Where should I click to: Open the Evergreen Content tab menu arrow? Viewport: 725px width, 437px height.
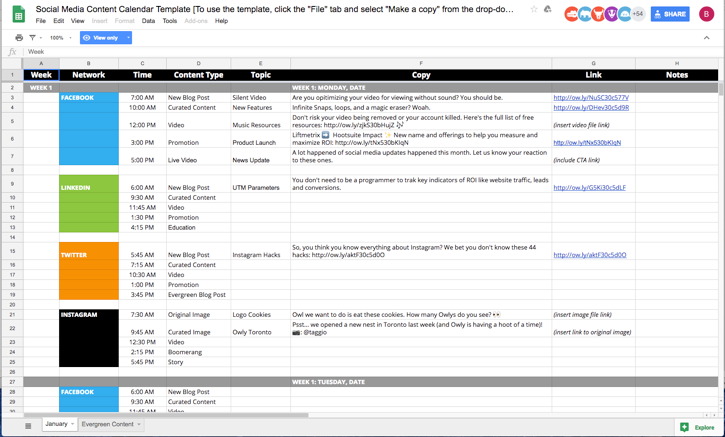click(x=139, y=424)
